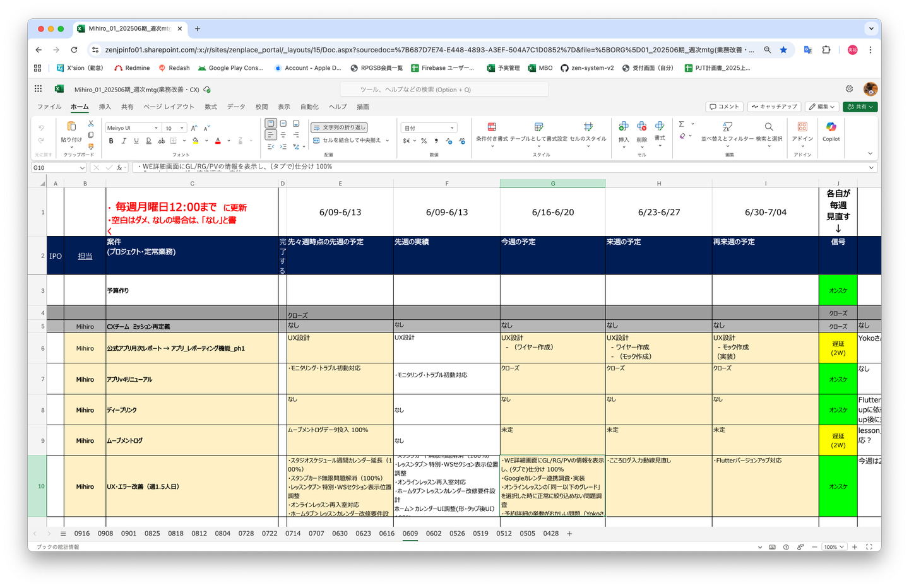
Task: Click the コメント (Comments) button
Action: pyautogui.click(x=724, y=107)
